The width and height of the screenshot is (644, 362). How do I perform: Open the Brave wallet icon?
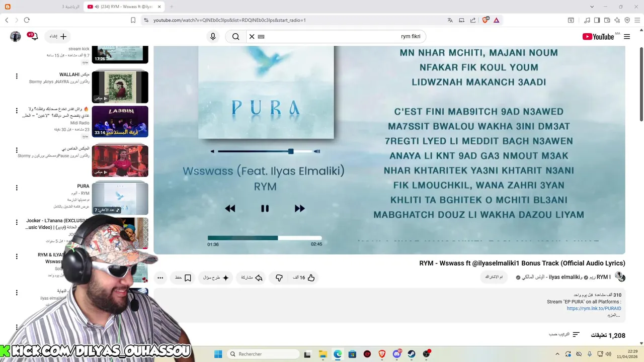click(x=607, y=20)
